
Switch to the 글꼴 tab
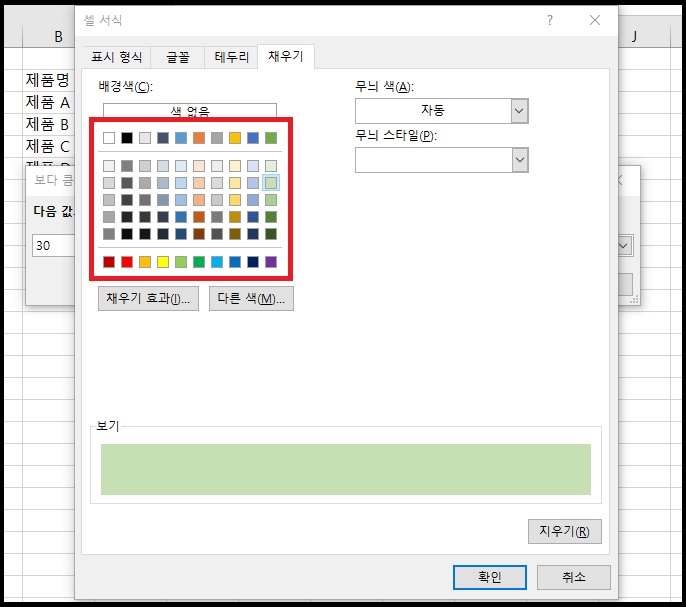pyautogui.click(x=178, y=57)
